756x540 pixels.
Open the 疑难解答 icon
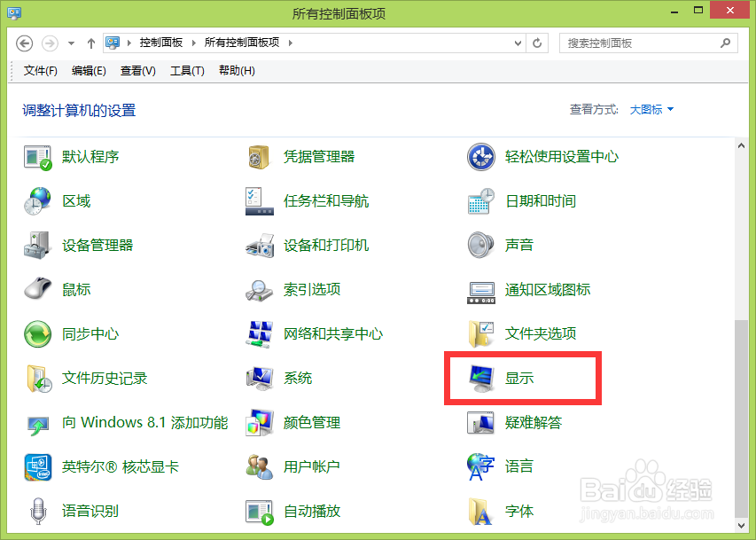point(480,423)
